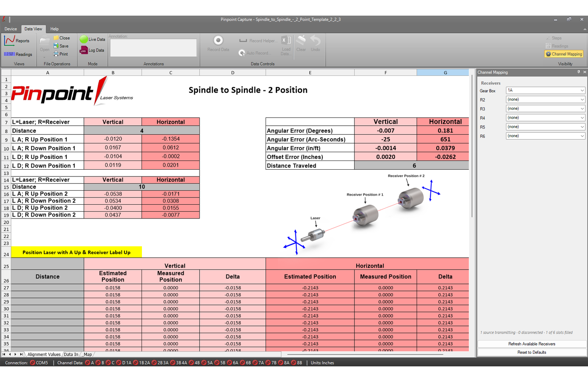Go to the first sheet tab

[4, 355]
